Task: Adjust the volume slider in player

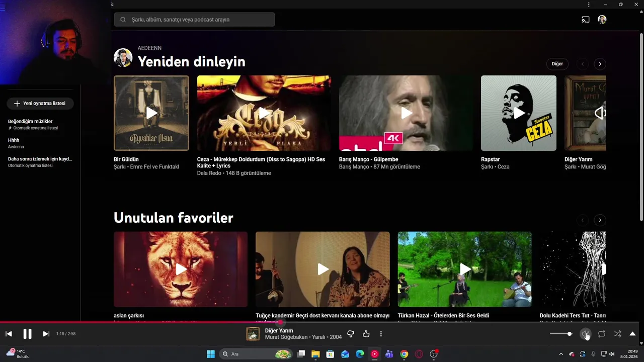Action: (561, 334)
